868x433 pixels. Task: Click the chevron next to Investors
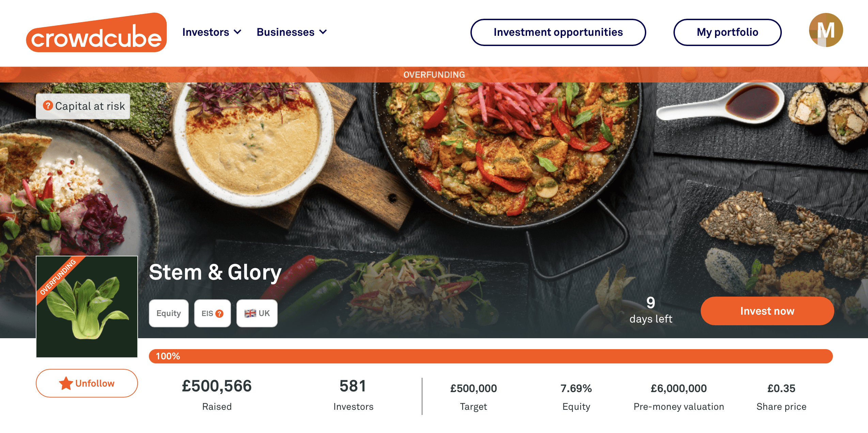237,32
